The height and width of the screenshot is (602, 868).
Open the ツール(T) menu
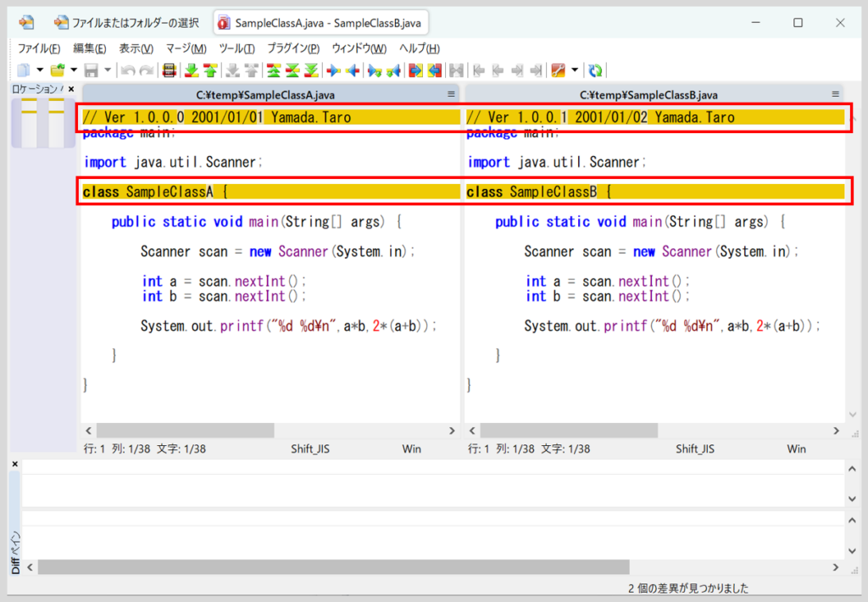[x=237, y=48]
